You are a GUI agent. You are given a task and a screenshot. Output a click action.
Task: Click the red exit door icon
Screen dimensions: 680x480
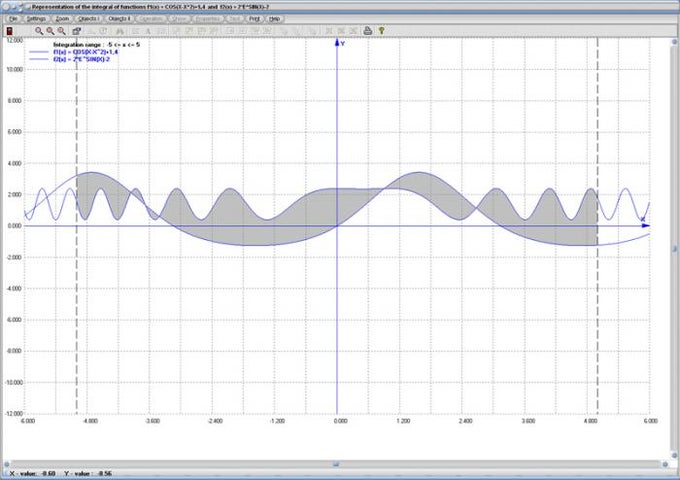(10, 31)
